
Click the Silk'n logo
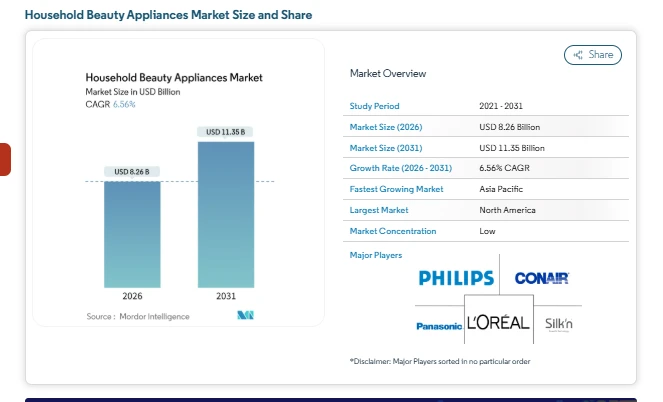559,324
